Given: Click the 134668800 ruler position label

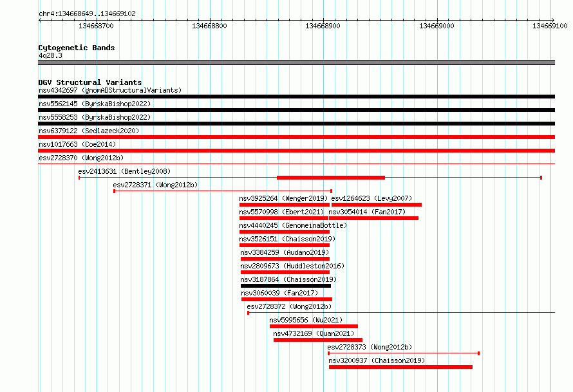Looking at the screenshot, I should [209, 26].
